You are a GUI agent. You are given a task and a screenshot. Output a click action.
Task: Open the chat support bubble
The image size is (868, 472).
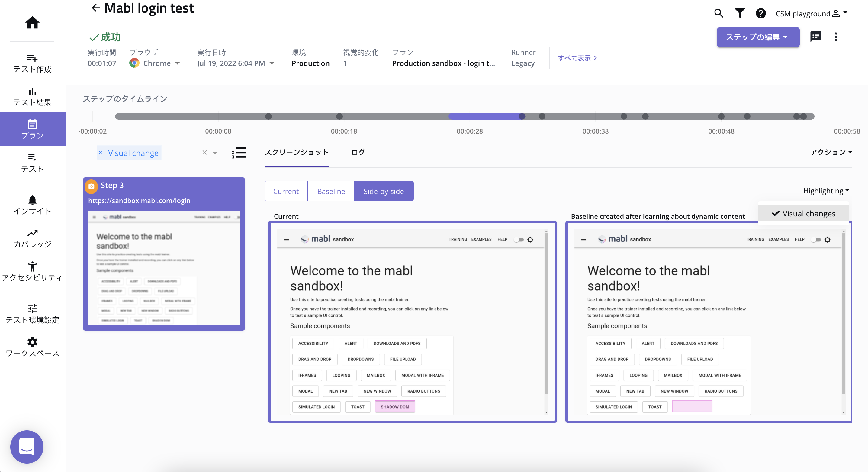point(27,447)
